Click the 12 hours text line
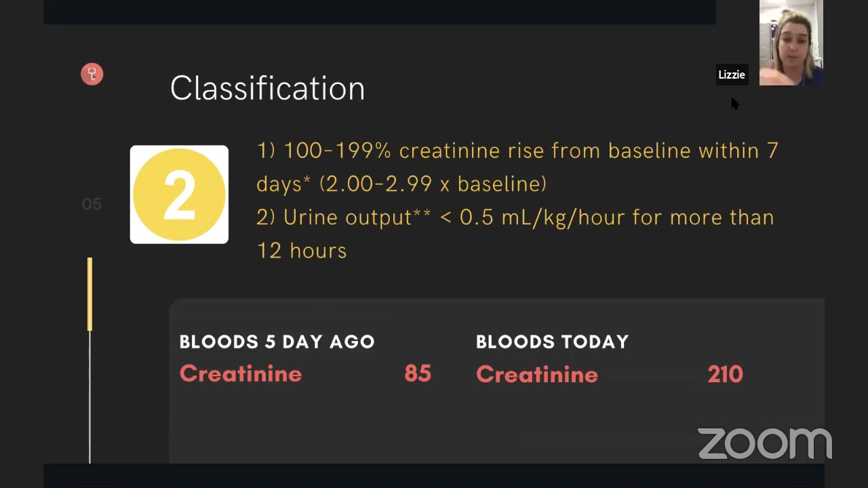 [302, 251]
